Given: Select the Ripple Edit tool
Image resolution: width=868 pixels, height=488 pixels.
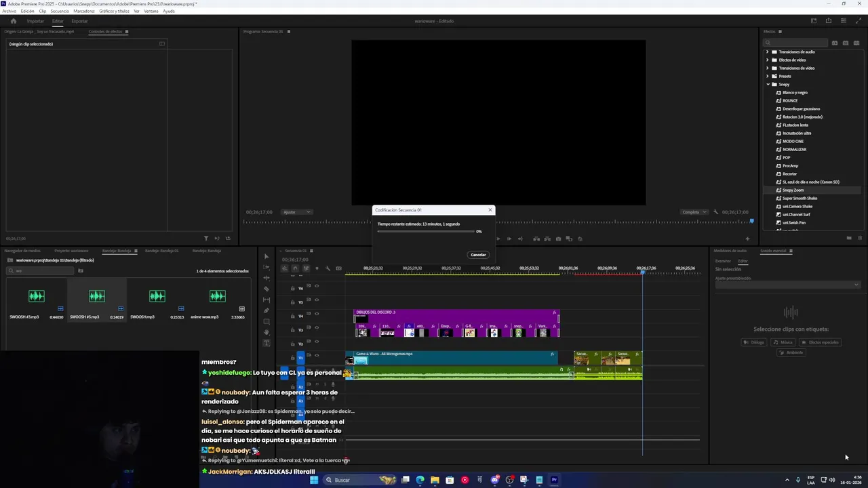Looking at the screenshot, I should point(267,278).
